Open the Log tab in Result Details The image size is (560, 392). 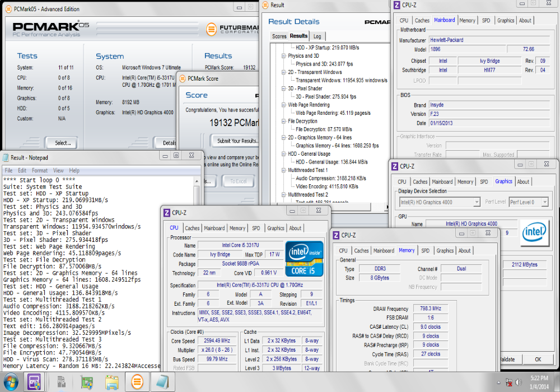coord(317,36)
